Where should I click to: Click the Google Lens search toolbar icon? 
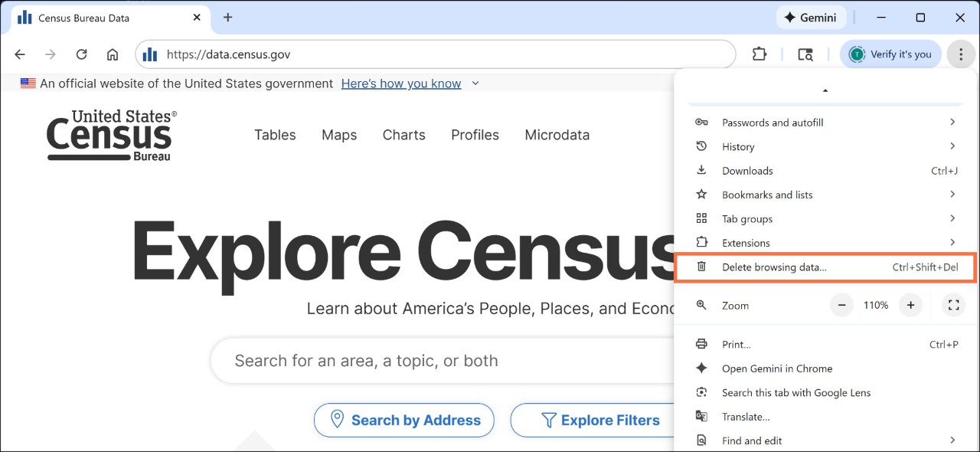pos(805,54)
